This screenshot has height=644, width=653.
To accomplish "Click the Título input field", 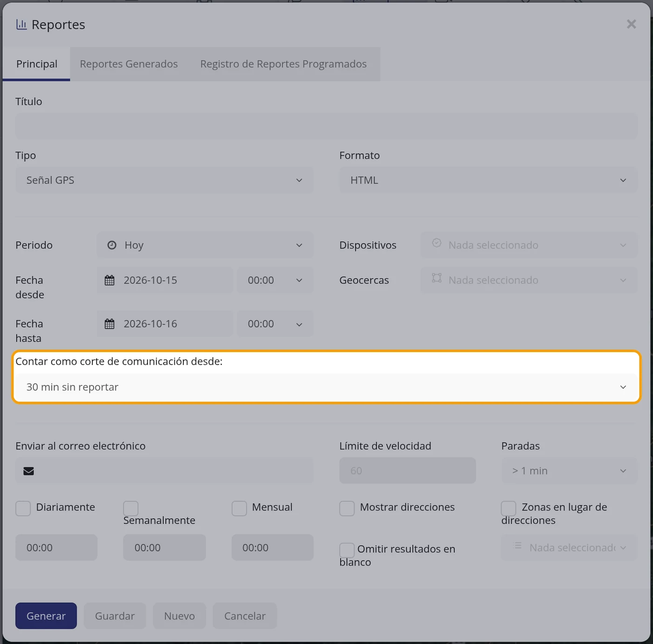I will coord(326,126).
